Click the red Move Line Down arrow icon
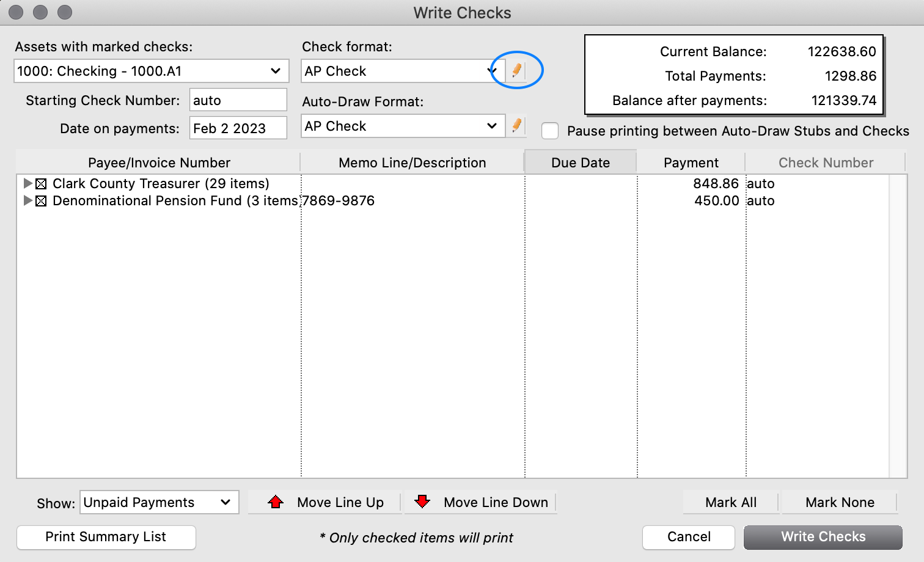The width and height of the screenshot is (924, 562). 423,502
